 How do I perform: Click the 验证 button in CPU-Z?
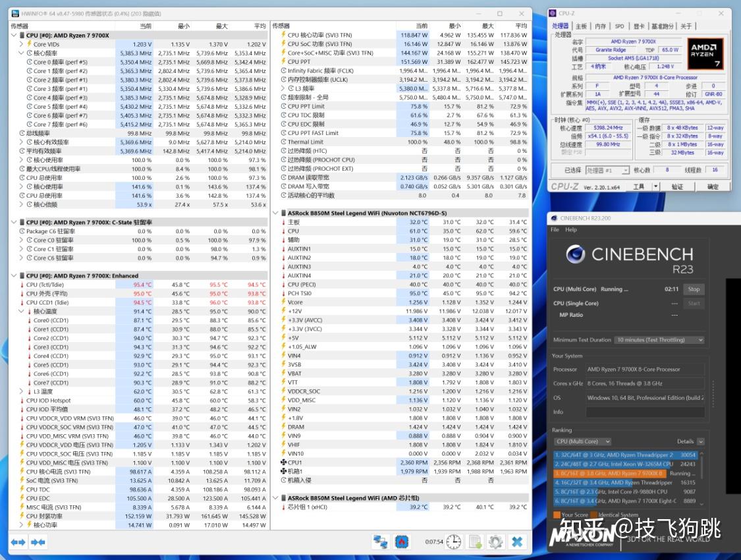(677, 186)
